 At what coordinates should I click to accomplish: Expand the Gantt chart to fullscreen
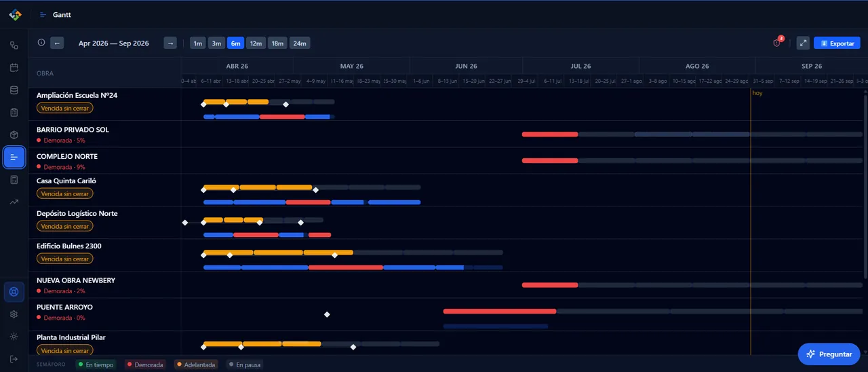tap(803, 43)
